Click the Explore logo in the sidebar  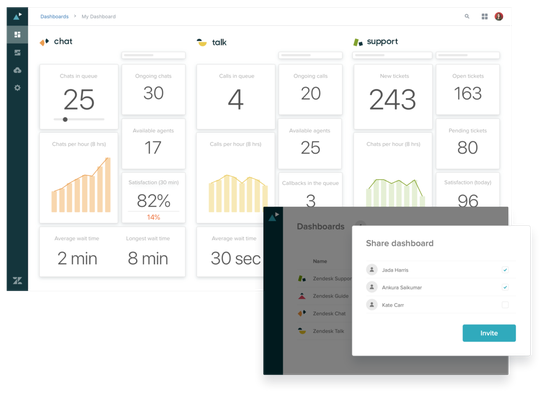[x=17, y=16]
